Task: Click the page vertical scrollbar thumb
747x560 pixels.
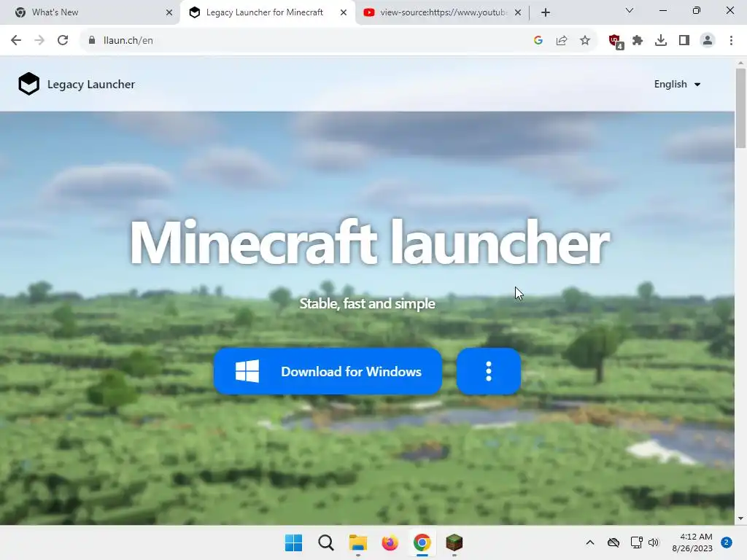Action: [x=740, y=108]
